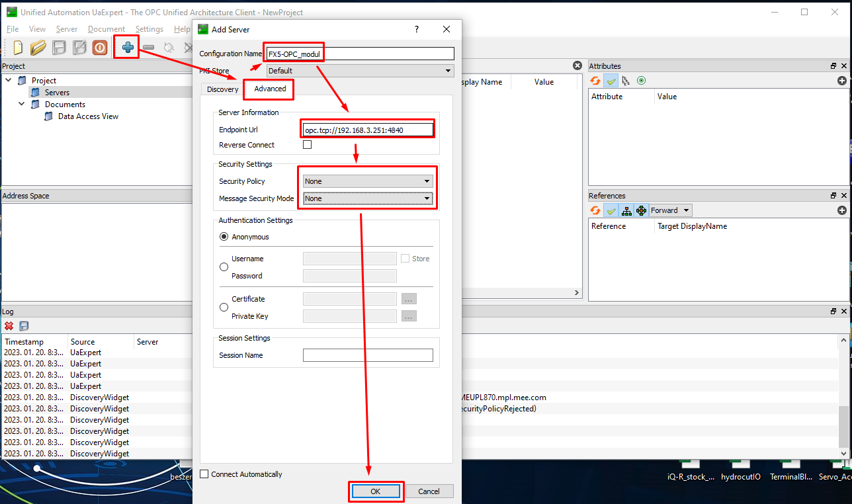
Task: Float the References panel with undock icon
Action: coord(833,196)
